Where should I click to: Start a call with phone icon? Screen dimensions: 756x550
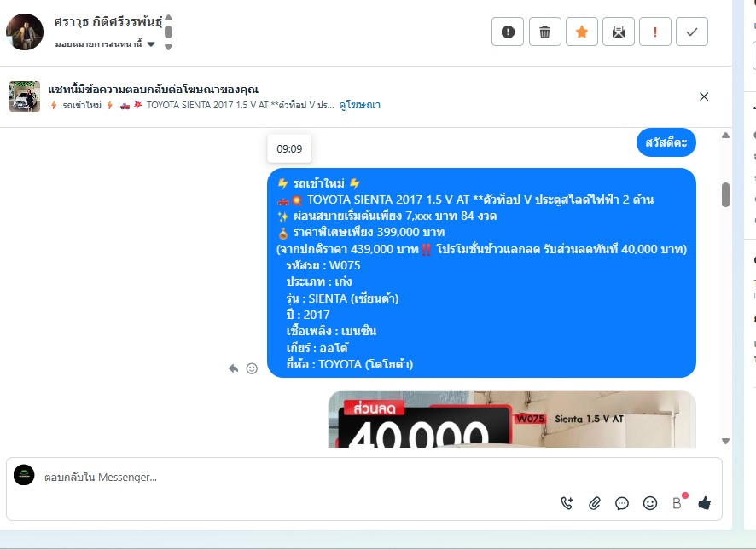(567, 503)
